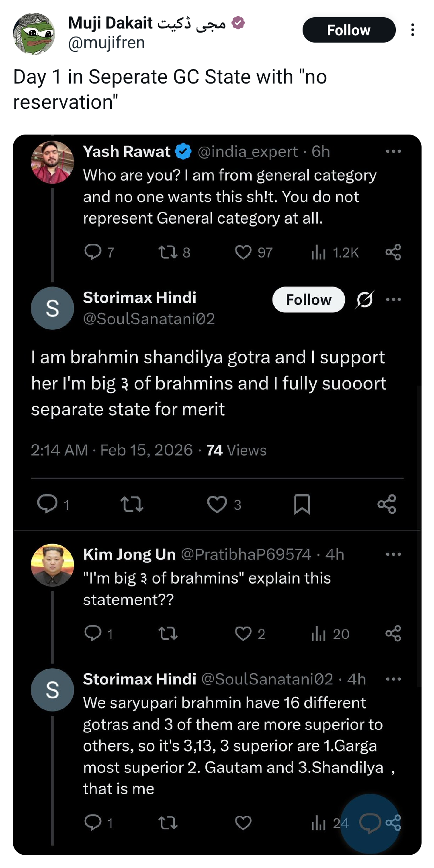434x868 pixels.
Task: Open the three-dot menu beside Muji Dakait
Action: click(x=412, y=30)
